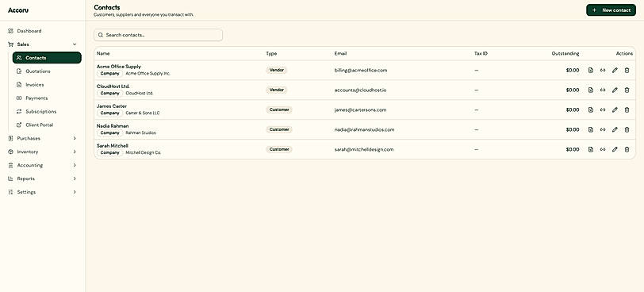Select Contacts in the sidebar
Image resolution: width=644 pixels, height=292 pixels.
[x=47, y=58]
